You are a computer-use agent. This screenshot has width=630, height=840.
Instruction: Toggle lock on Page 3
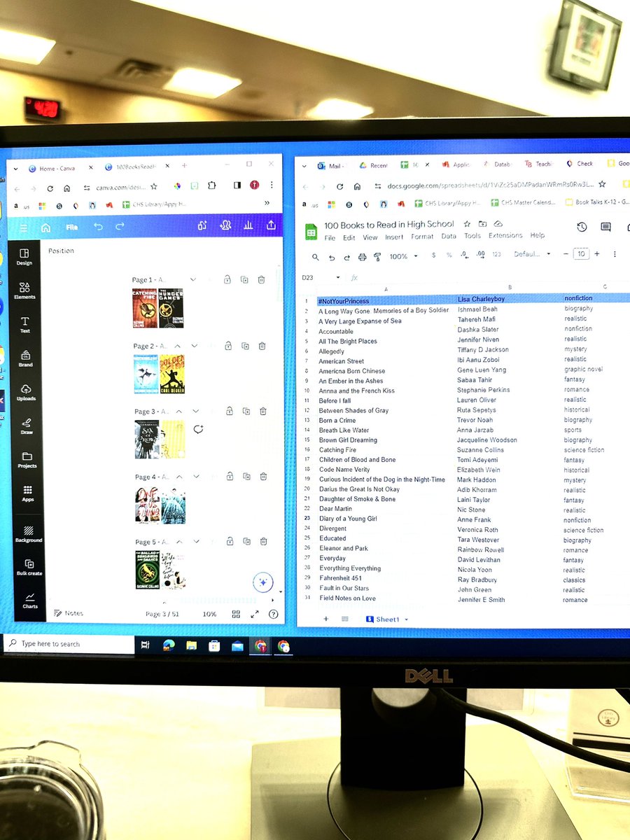229,412
